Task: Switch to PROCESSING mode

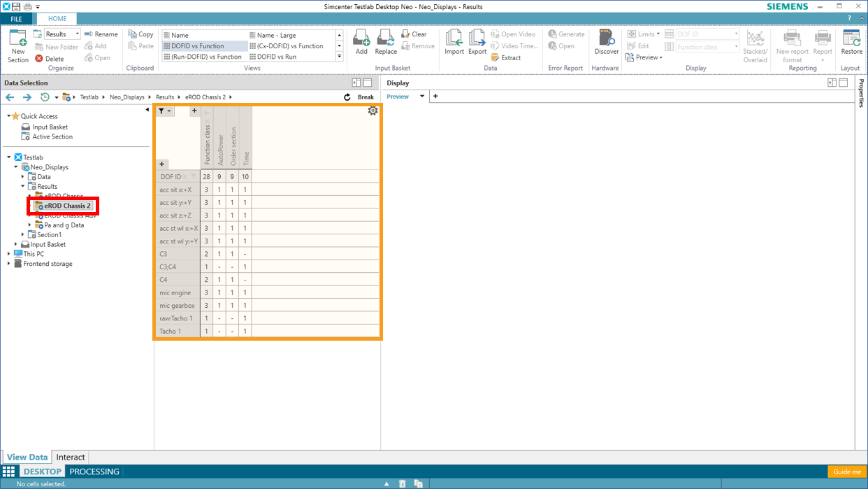Action: [94, 472]
